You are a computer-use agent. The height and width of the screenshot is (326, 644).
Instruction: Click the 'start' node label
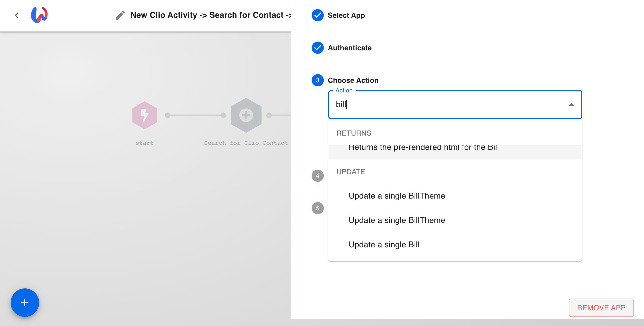(145, 143)
